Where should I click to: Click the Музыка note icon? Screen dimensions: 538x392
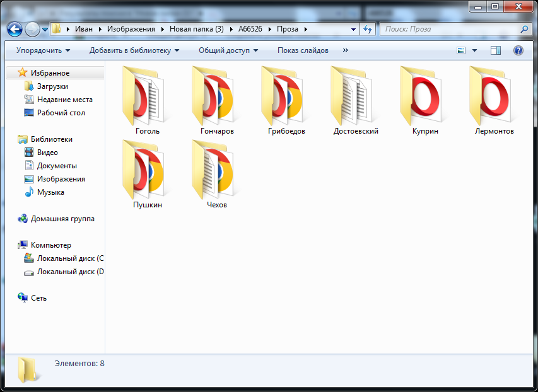(29, 192)
